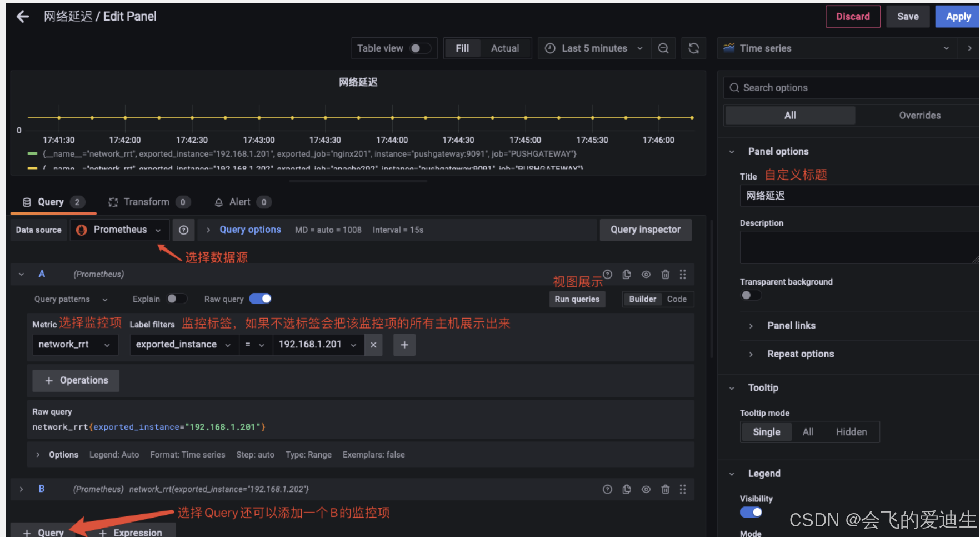Image resolution: width=980 pixels, height=537 pixels.
Task: Click the Discard button
Action: click(x=853, y=17)
